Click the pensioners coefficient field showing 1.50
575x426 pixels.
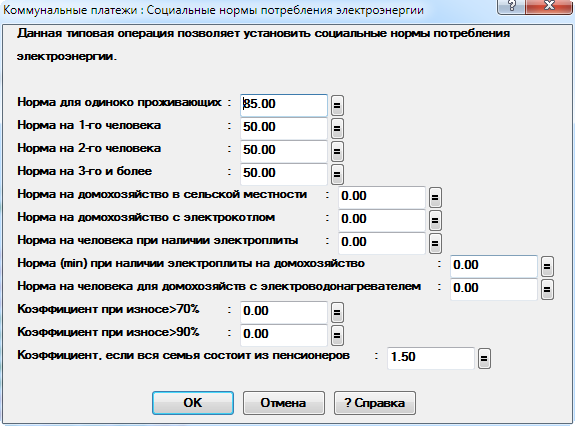coord(431,358)
